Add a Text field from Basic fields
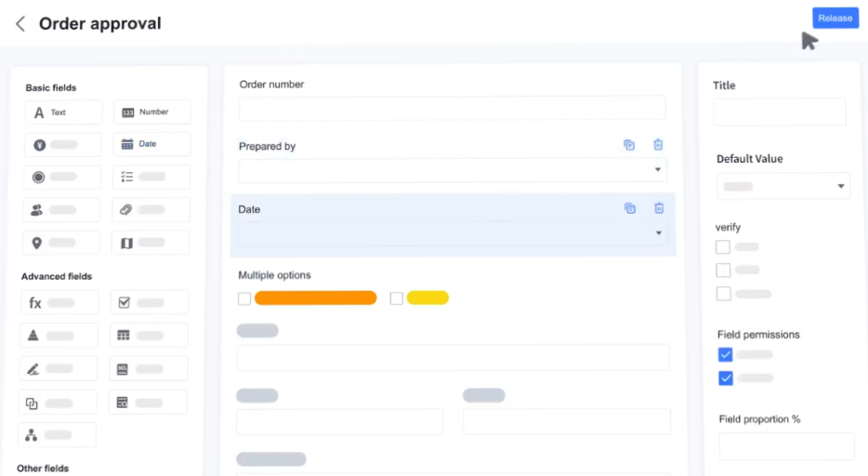The width and height of the screenshot is (868, 476). tap(63, 112)
